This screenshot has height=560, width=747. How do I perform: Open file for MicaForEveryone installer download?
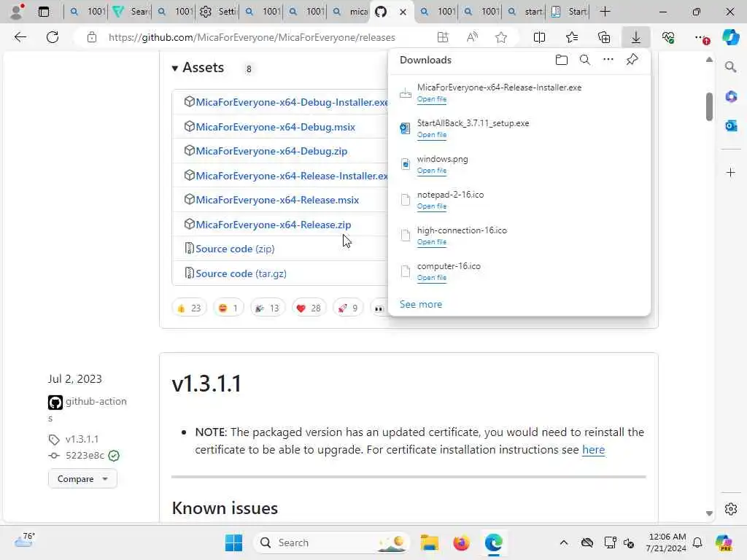click(432, 99)
